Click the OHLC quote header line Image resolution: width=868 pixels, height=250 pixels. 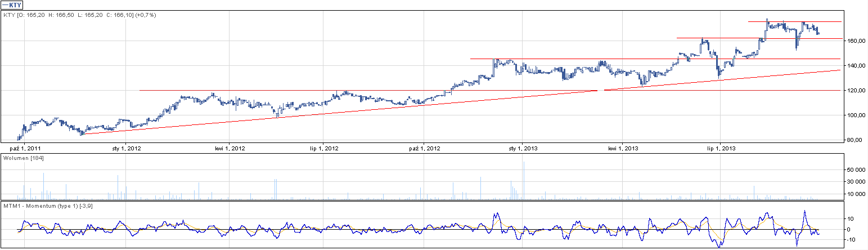point(79,15)
